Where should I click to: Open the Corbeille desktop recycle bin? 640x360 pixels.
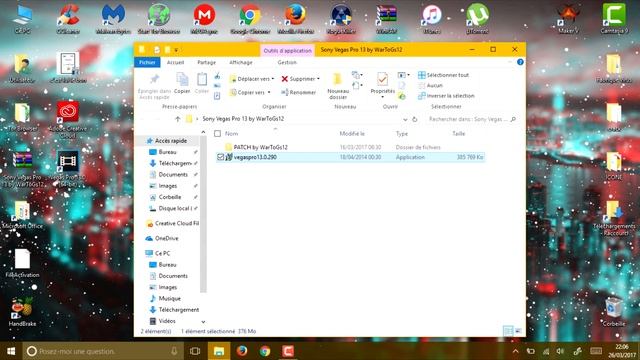pyautogui.click(x=614, y=311)
